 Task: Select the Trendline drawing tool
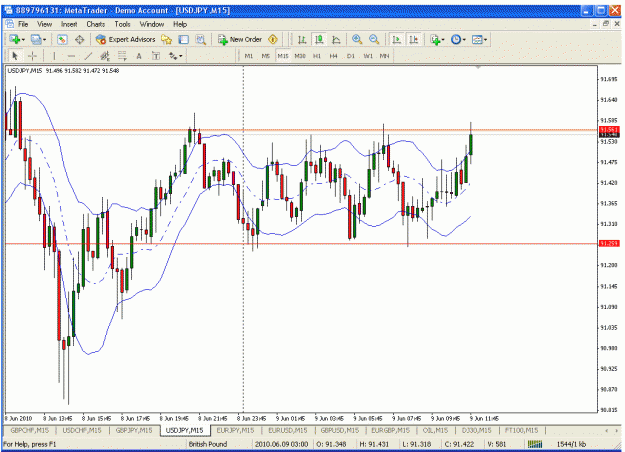[x=88, y=56]
